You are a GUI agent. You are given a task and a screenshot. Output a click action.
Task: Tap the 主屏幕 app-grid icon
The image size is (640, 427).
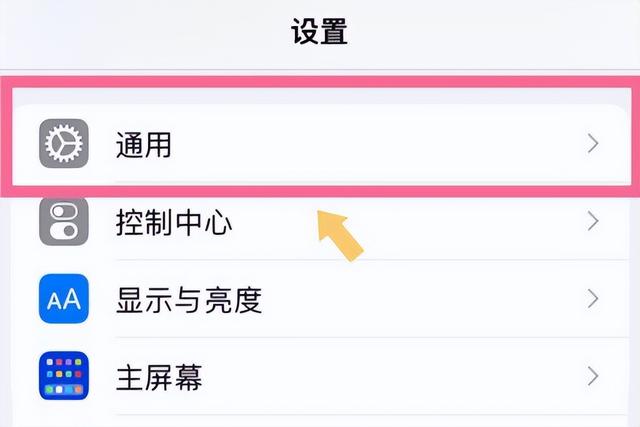click(64, 376)
